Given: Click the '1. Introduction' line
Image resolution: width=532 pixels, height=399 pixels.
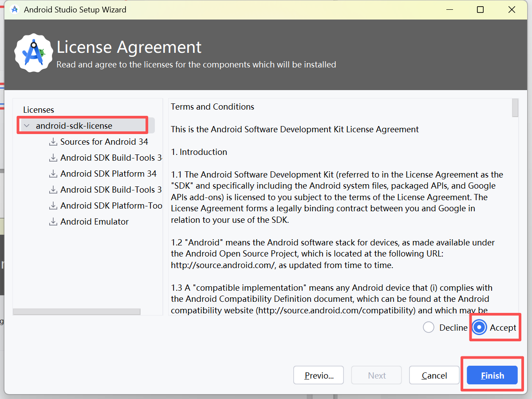Looking at the screenshot, I should click(x=199, y=152).
